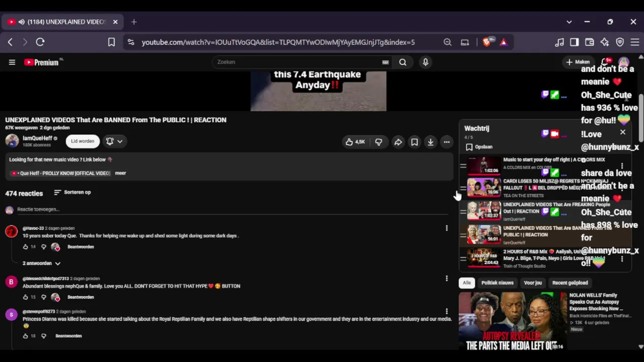Screen dimensions: 644x362
Task: Click the YouTube search magnifier button
Action: point(403,62)
